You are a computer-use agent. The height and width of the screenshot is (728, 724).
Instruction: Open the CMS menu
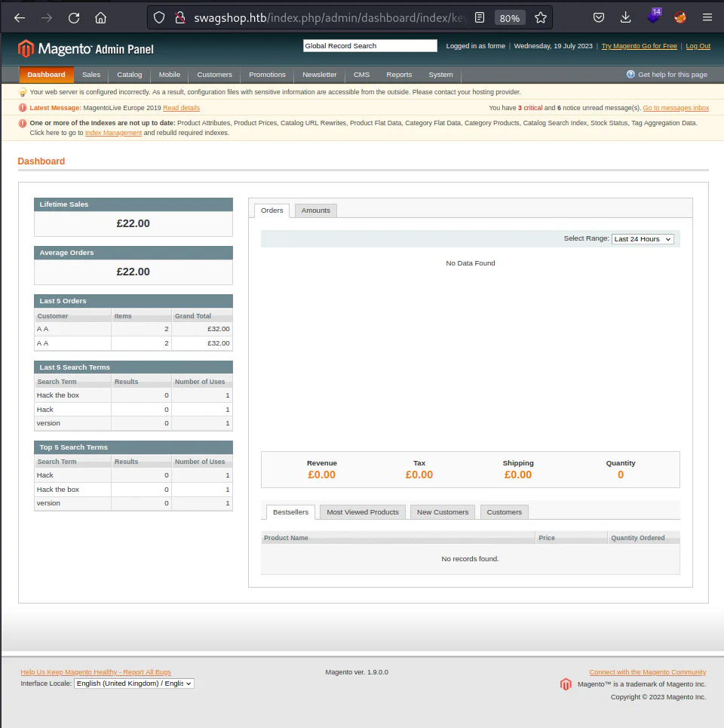(x=361, y=74)
